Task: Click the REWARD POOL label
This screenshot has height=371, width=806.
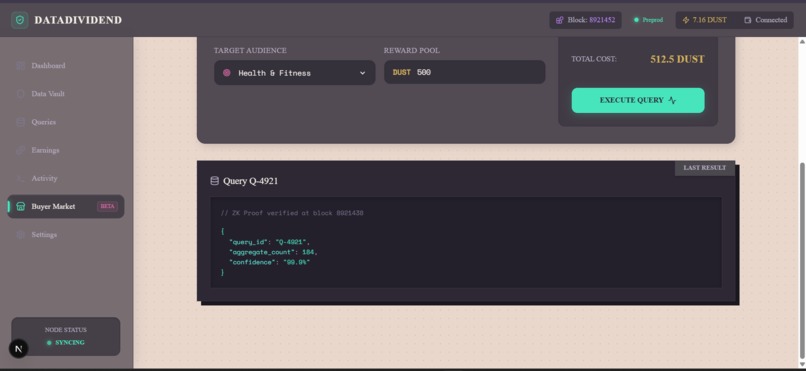Action: point(412,50)
